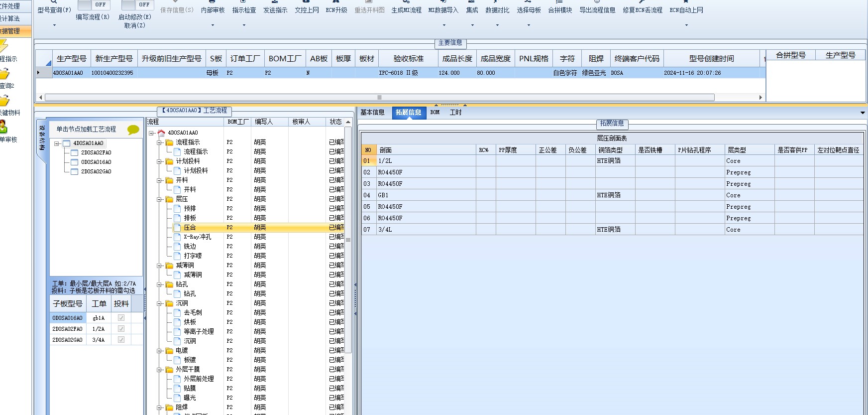Toggle 投料 checkbox for 0D0SA016A0
Image resolution: width=868 pixels, height=415 pixels.
pyautogui.click(x=121, y=318)
